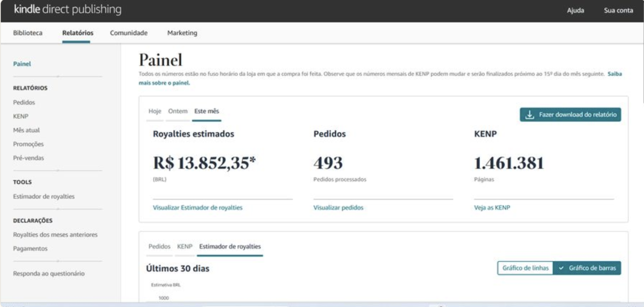The image size is (644, 307).
Task: Select Painel in the sidebar
Action: 22,64
